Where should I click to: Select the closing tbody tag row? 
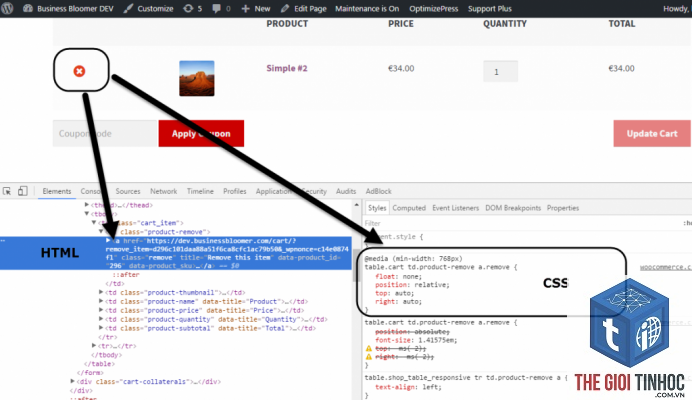pos(106,355)
